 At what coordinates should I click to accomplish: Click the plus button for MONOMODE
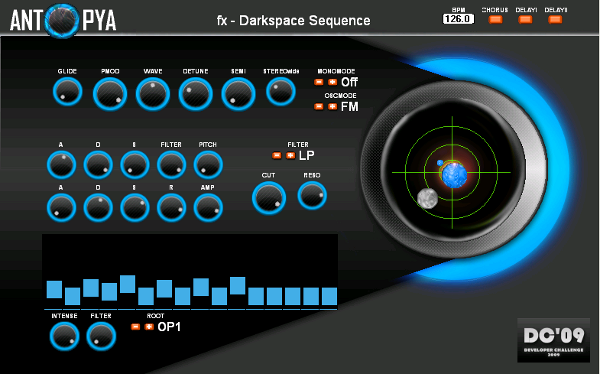click(332, 82)
